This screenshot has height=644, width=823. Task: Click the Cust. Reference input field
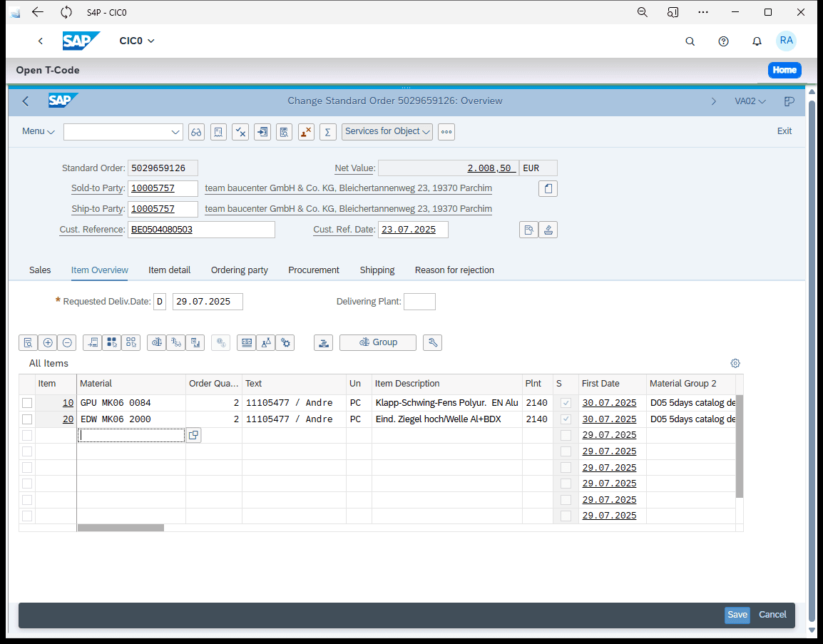(x=202, y=230)
